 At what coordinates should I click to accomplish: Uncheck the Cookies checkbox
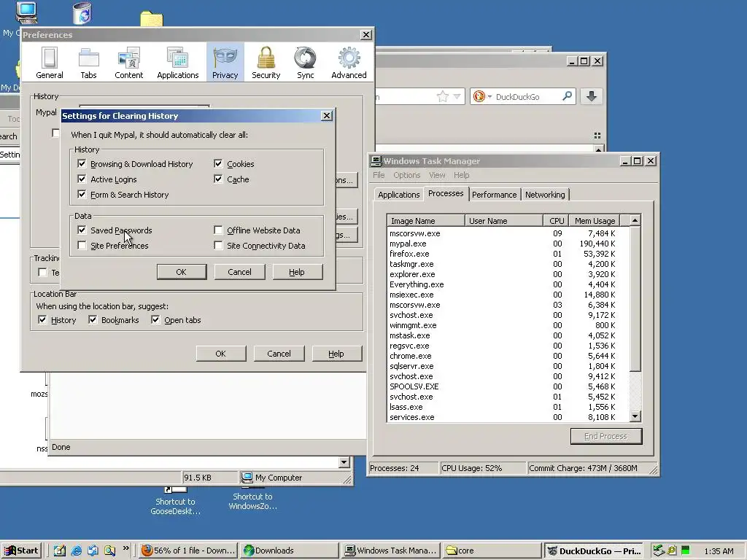[x=218, y=164]
